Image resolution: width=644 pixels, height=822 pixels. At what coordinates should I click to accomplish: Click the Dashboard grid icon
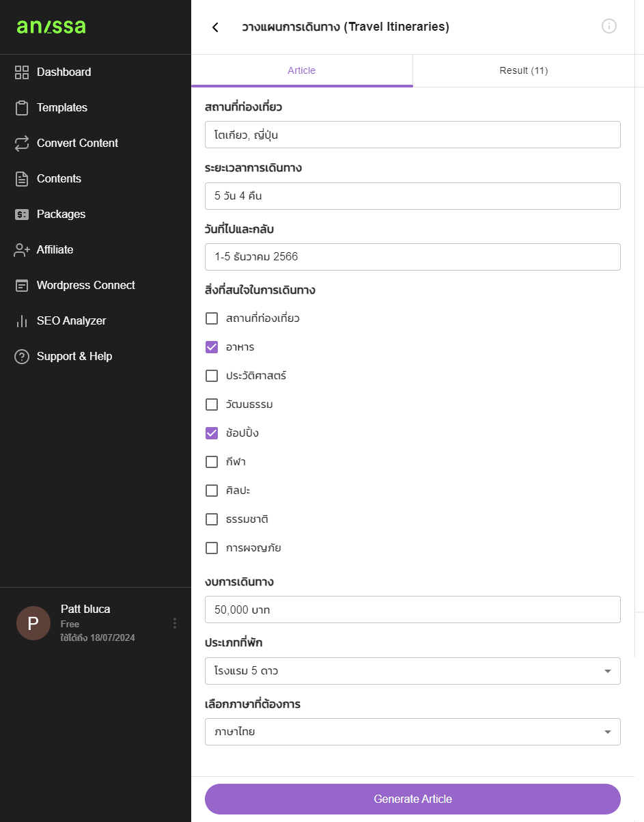pos(22,72)
